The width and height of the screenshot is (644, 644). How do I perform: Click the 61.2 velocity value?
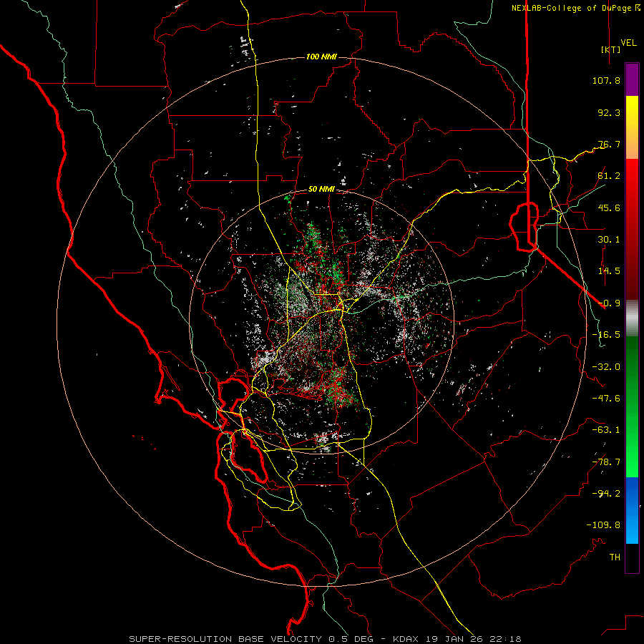pyautogui.click(x=609, y=176)
